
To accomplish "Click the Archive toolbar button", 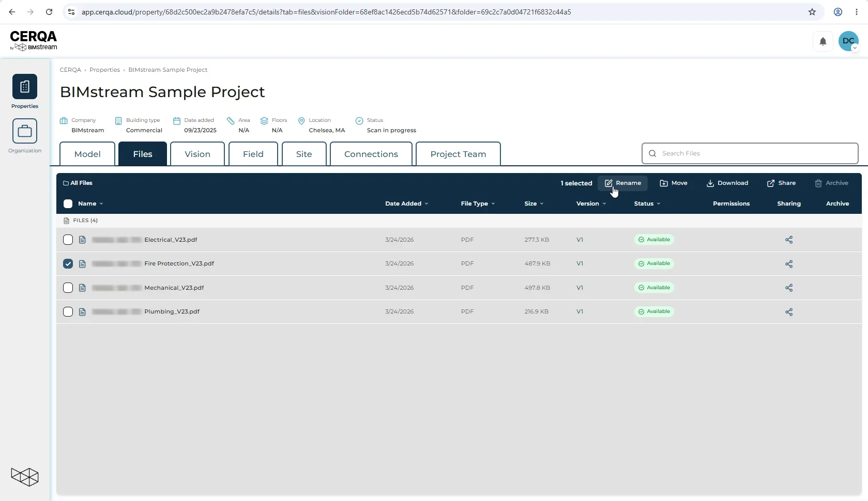I will 831,183.
